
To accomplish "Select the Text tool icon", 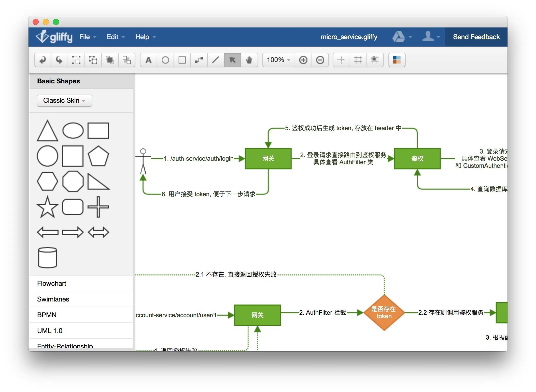I will (x=148, y=60).
